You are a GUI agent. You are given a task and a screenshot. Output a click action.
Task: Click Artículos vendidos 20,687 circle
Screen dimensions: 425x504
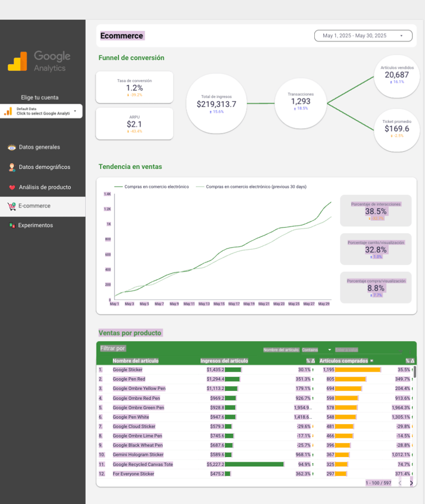pyautogui.click(x=397, y=76)
